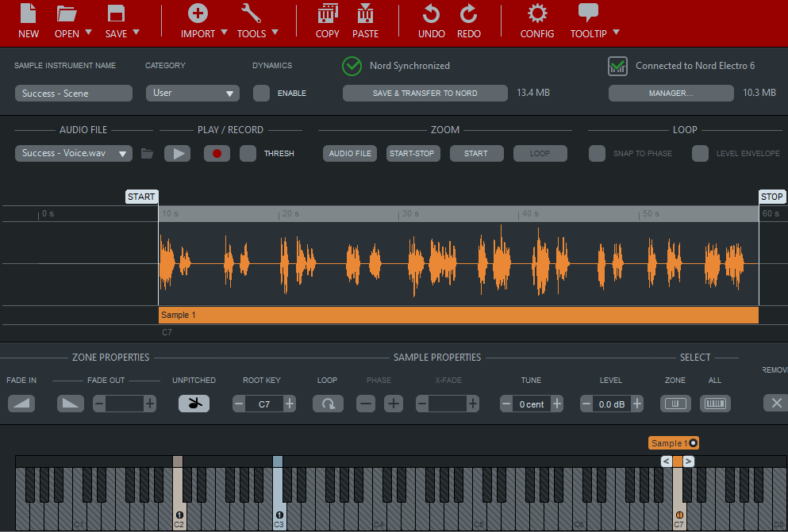Click the Loop icon in sample properties

point(328,404)
